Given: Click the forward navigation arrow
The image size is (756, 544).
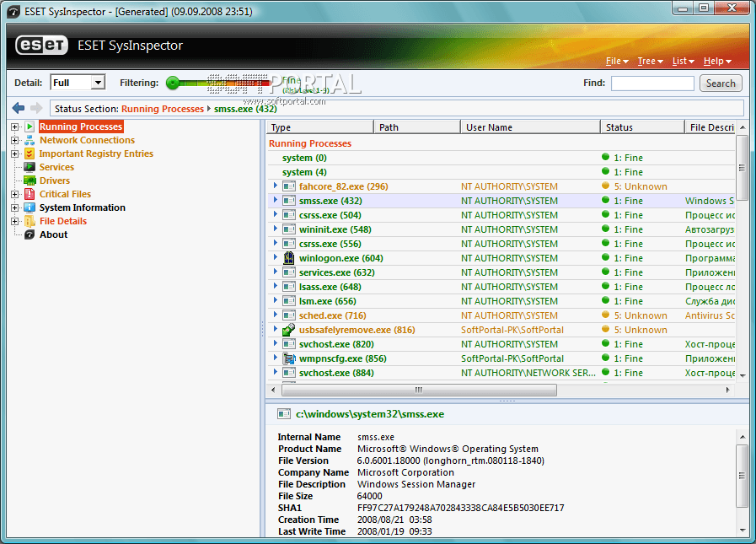Looking at the screenshot, I should 36,108.
